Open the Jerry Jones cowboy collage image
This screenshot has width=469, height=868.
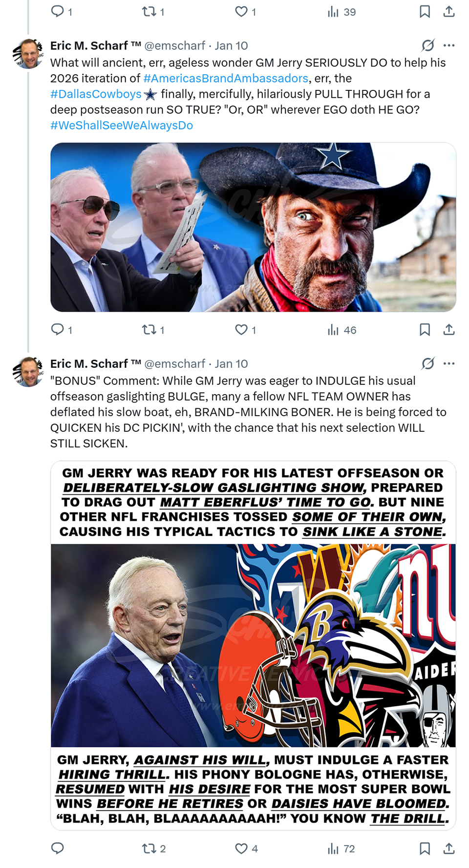253,227
